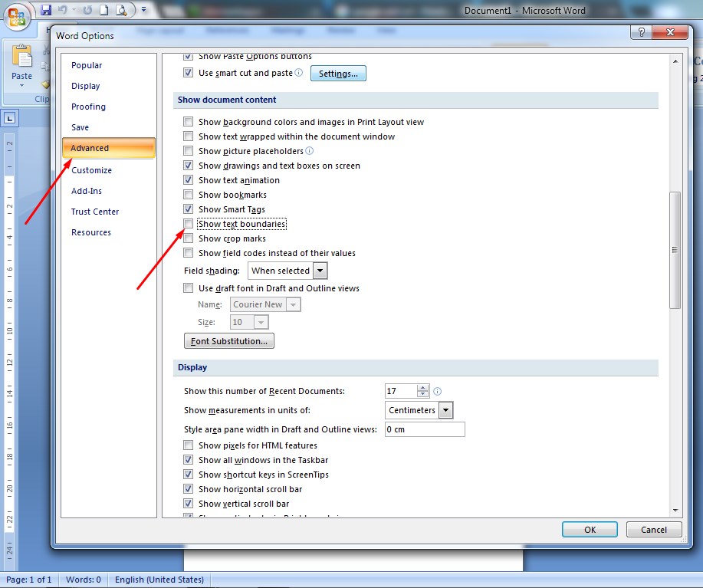Switch to the Display options page
The width and height of the screenshot is (703, 588).
87,86
